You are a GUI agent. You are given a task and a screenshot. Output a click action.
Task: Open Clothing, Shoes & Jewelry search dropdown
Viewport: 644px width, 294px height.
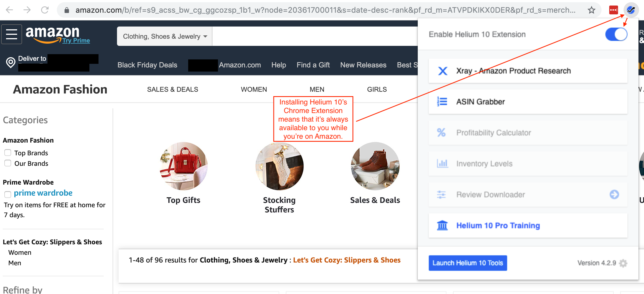click(165, 36)
